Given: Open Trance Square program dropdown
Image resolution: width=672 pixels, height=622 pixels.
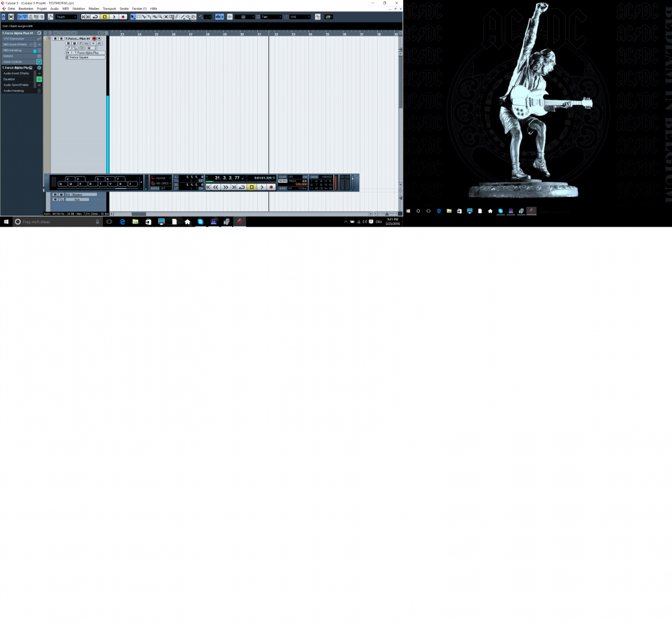Looking at the screenshot, I should [86, 58].
